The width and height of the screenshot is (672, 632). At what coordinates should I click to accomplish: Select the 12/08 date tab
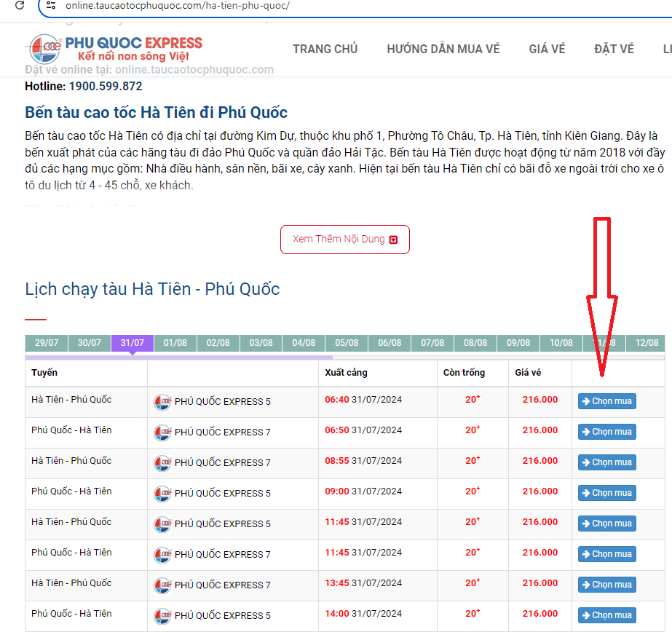coord(647,343)
